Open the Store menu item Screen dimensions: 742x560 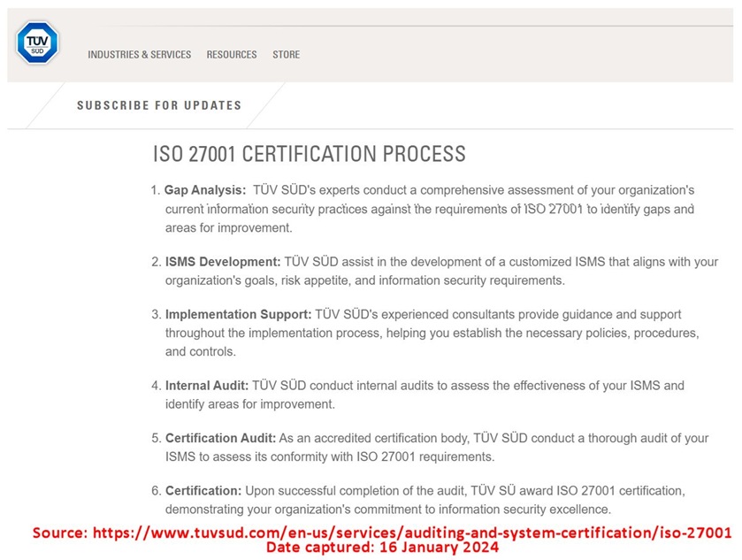point(287,55)
